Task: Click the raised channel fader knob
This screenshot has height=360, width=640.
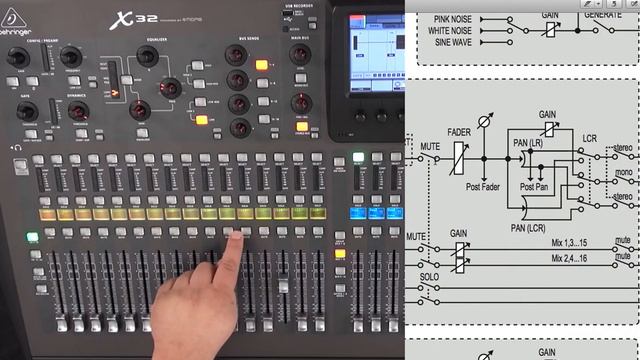Action: pos(283,285)
